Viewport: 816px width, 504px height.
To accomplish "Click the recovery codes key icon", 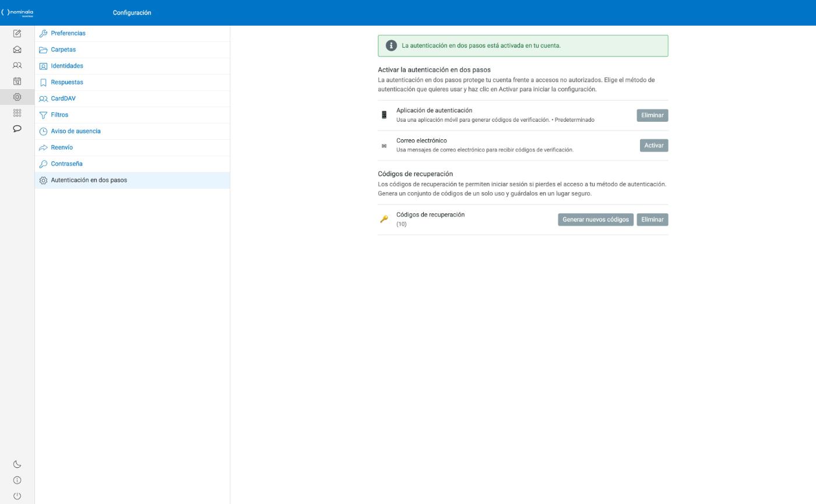I will coord(384,219).
